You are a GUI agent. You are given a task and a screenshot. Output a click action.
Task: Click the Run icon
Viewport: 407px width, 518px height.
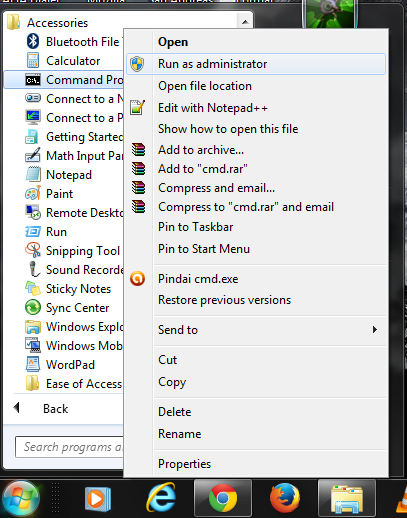tap(33, 231)
